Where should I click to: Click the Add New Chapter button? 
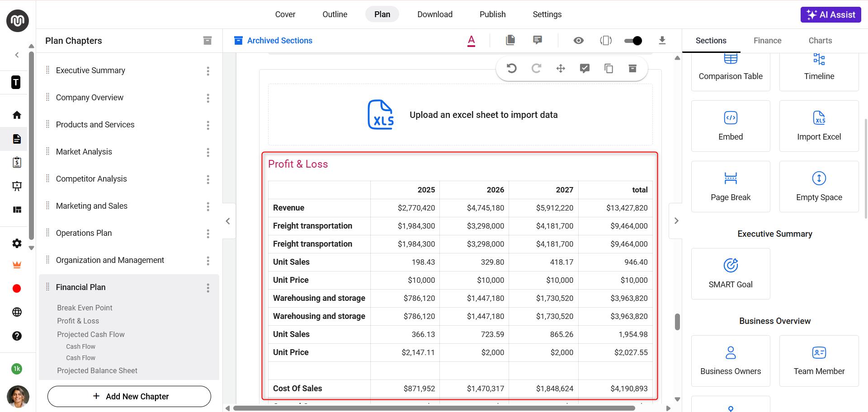tap(129, 396)
